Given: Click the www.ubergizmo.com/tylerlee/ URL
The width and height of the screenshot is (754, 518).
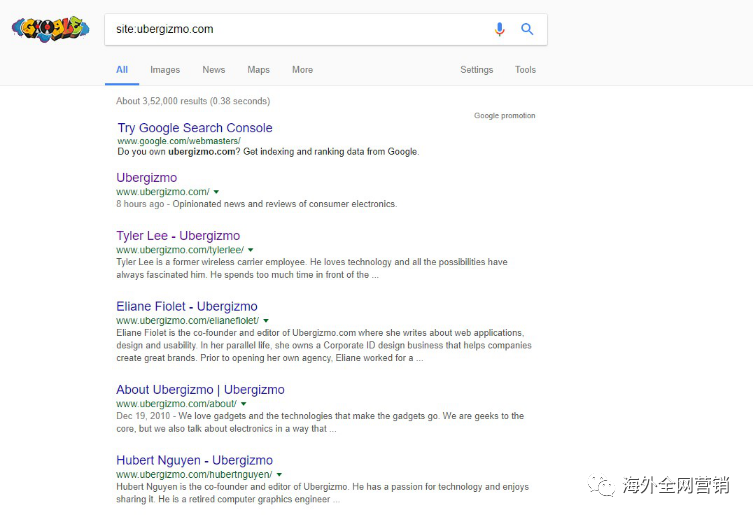Looking at the screenshot, I should [180, 250].
